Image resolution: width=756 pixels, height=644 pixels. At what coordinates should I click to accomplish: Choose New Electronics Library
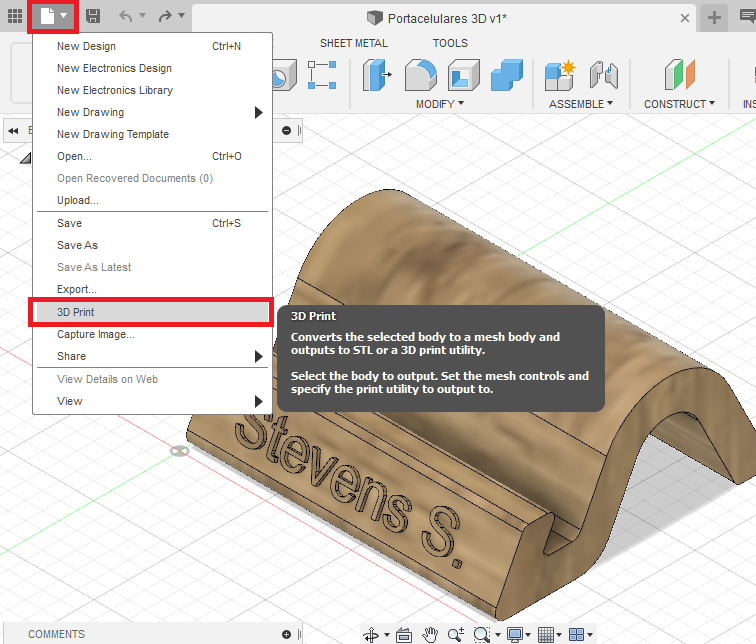tap(152, 90)
